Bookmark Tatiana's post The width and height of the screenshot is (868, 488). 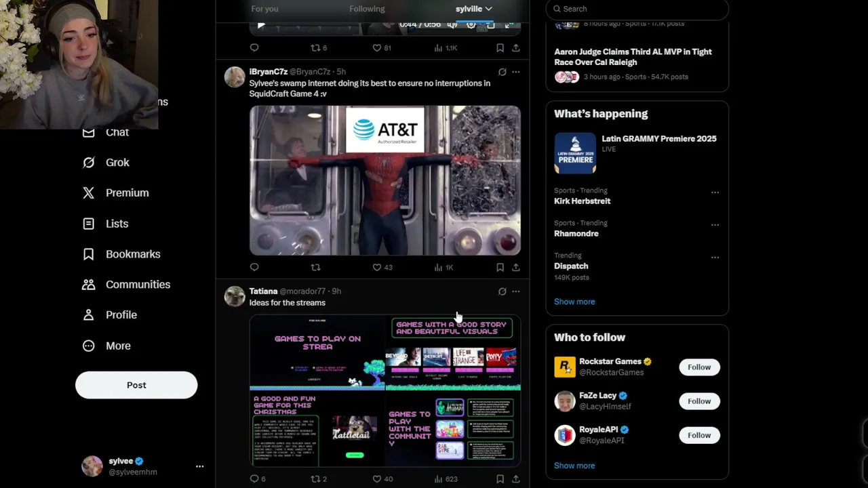click(500, 479)
